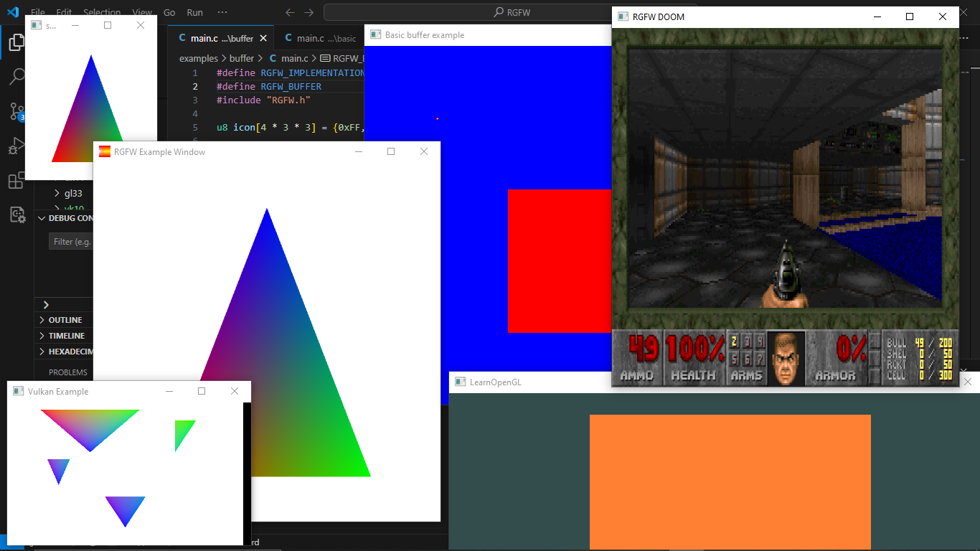The image size is (980, 551).
Task: Focus the debug console Filter field
Action: pyautogui.click(x=71, y=242)
